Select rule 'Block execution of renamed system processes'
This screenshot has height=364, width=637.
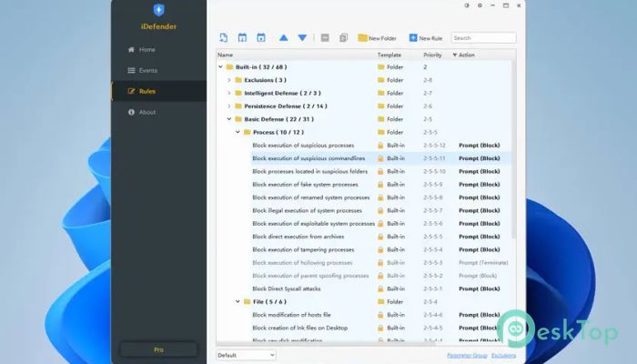coord(311,197)
